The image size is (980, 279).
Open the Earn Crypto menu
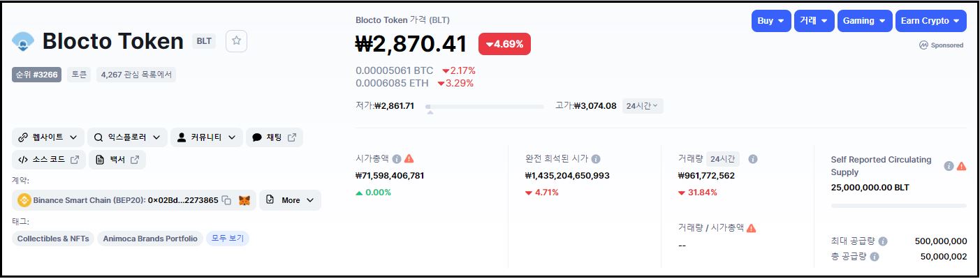[930, 21]
